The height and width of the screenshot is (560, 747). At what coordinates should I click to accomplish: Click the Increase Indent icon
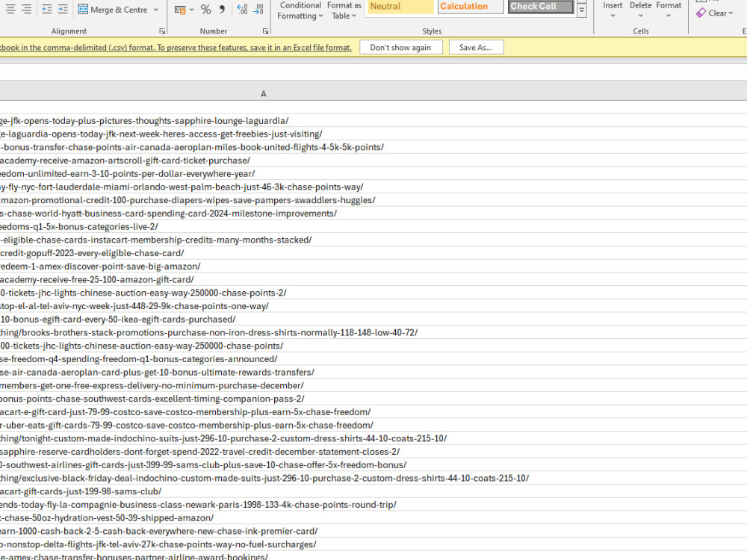click(x=63, y=9)
